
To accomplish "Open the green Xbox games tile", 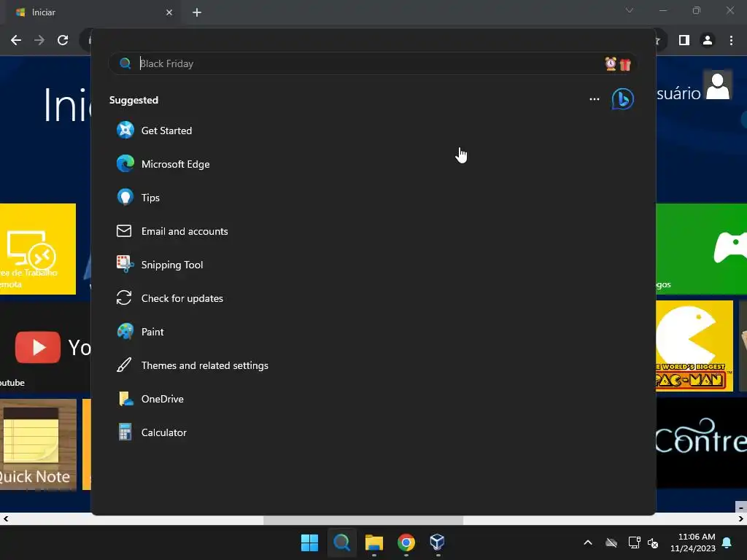I will coord(701,249).
